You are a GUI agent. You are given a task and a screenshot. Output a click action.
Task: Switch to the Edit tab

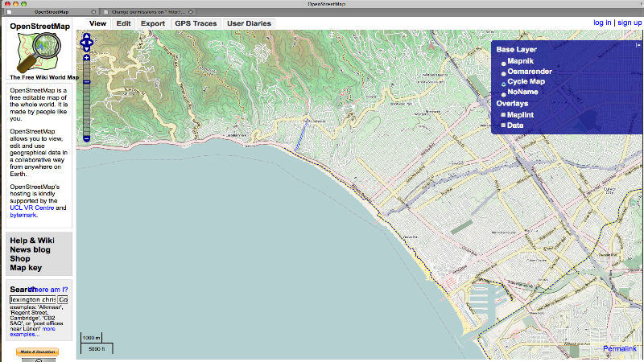[123, 23]
